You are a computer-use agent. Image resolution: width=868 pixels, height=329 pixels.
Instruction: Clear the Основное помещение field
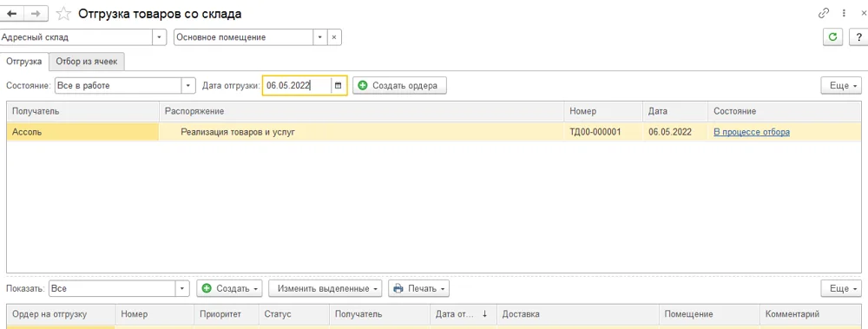point(334,37)
